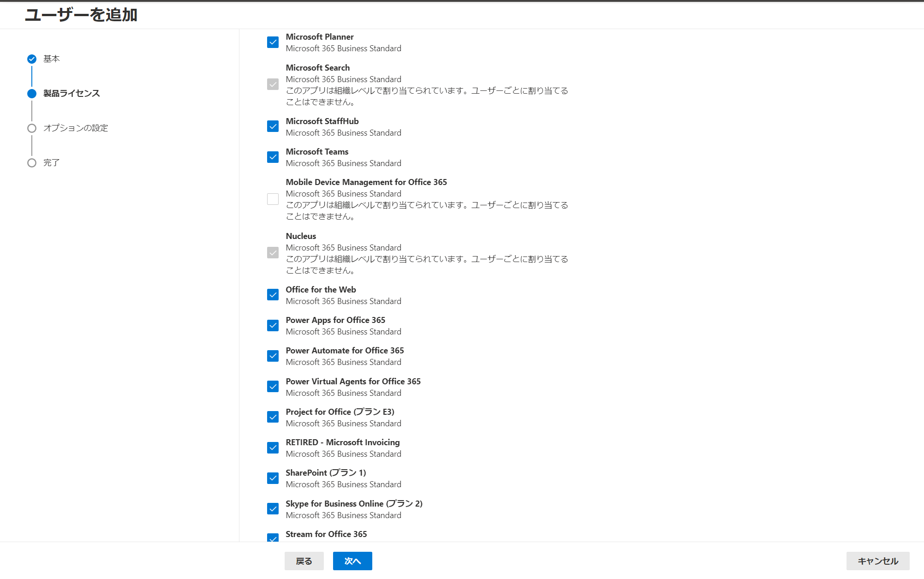This screenshot has height=579, width=924.
Task: Uncheck the Microsoft StaffHub license
Action: tap(273, 126)
